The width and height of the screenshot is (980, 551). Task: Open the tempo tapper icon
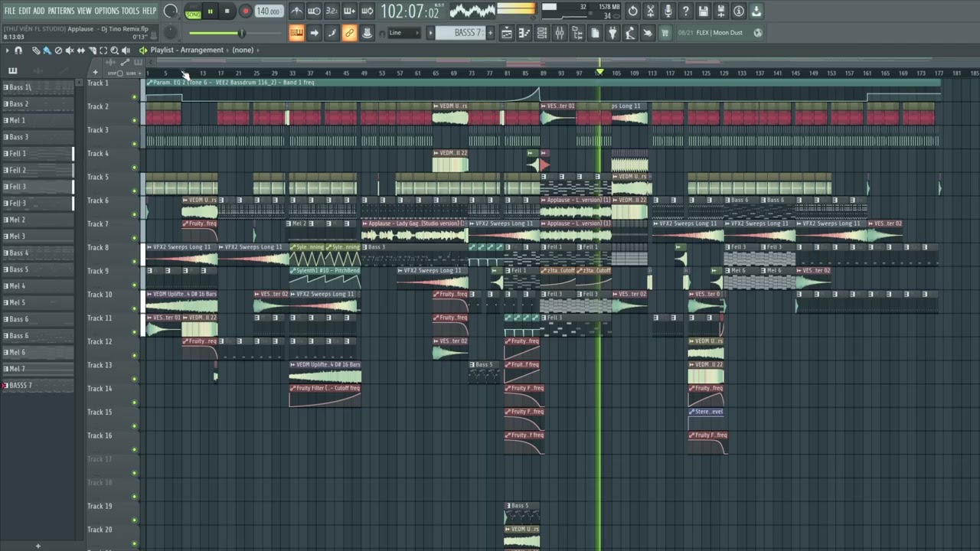630,33
